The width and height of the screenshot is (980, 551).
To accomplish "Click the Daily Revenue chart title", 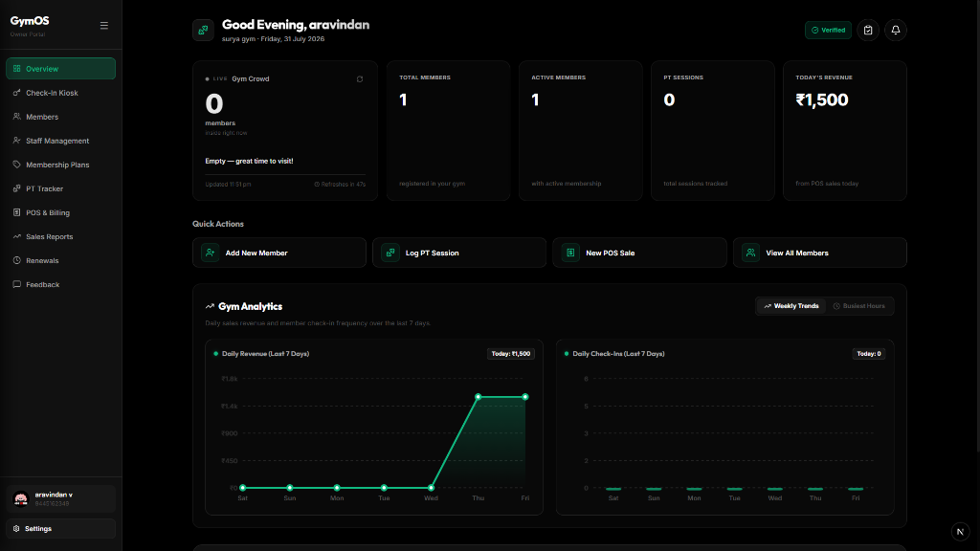I will pyautogui.click(x=266, y=354).
